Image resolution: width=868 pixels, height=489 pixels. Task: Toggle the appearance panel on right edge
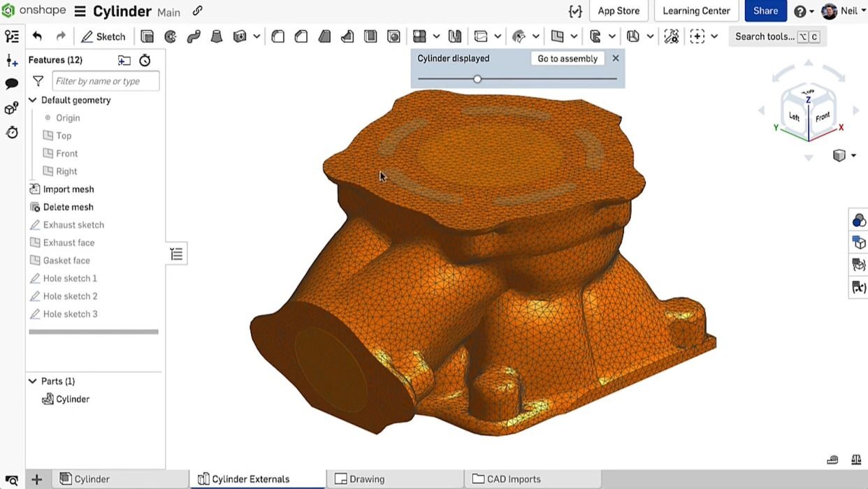coord(858,219)
